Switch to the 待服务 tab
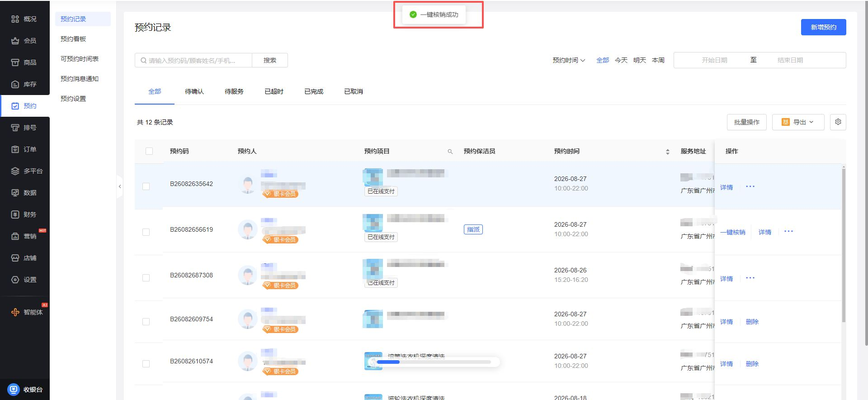This screenshot has height=400, width=868. click(234, 91)
